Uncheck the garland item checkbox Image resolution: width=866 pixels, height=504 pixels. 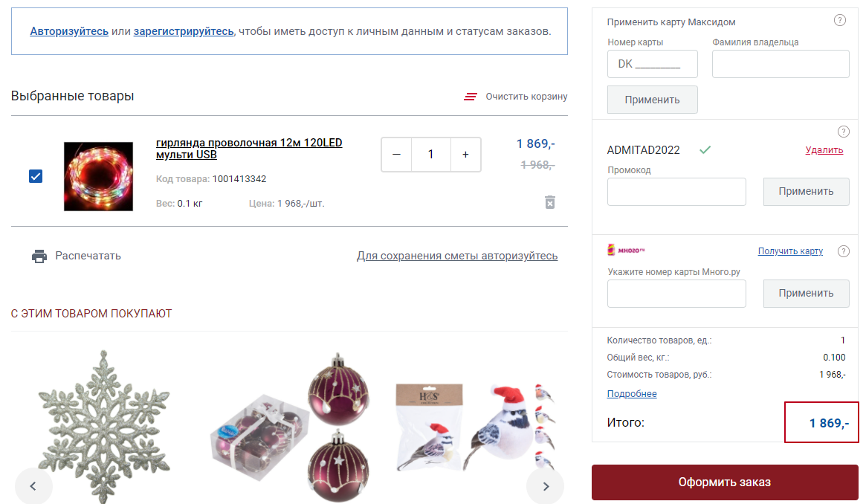(x=36, y=176)
